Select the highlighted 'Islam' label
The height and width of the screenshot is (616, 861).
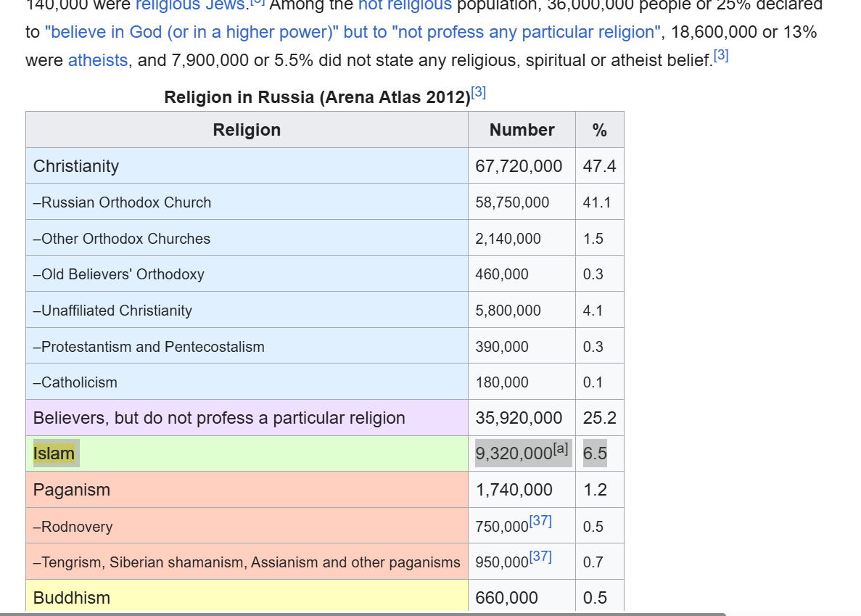(x=54, y=453)
